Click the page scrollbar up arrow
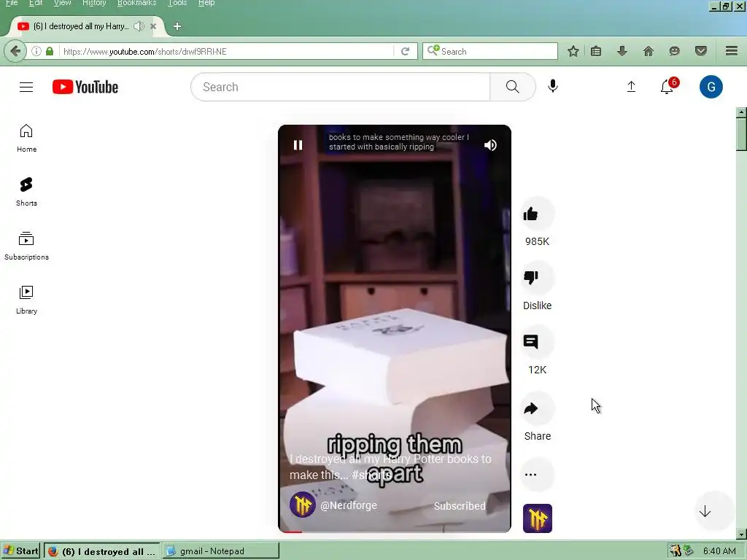This screenshot has height=560, width=747. (x=741, y=113)
